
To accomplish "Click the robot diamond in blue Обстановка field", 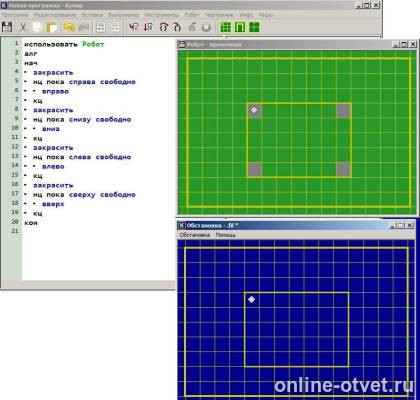I will (251, 299).
